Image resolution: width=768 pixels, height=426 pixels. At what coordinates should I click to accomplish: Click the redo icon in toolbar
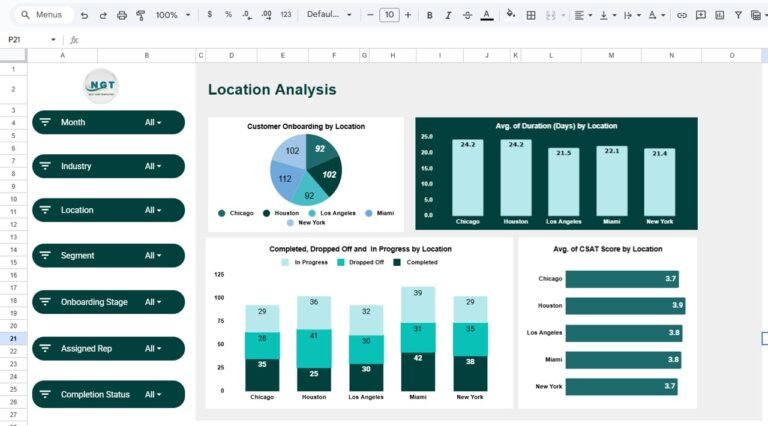coord(103,15)
